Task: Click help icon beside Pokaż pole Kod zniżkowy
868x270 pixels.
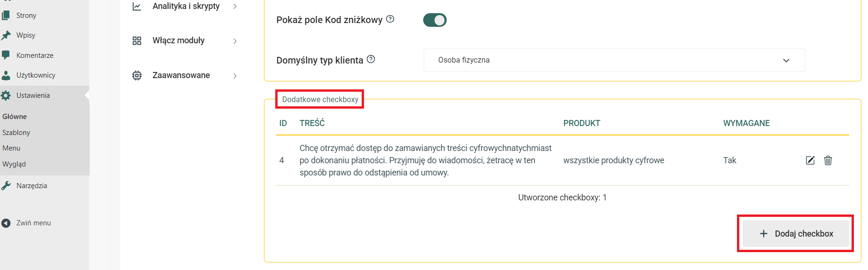Action: click(390, 19)
